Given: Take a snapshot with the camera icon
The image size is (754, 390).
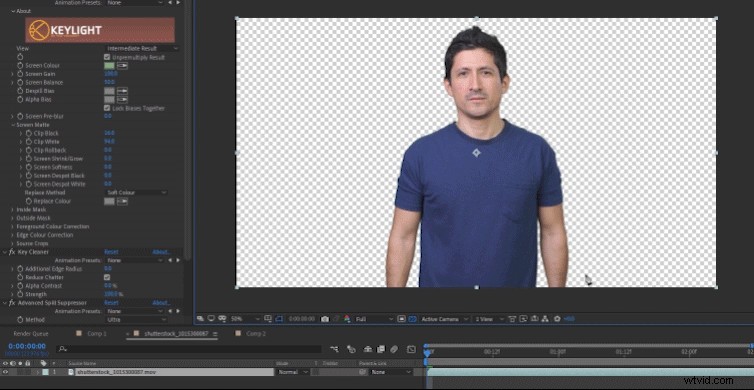Looking at the screenshot, I should click(x=325, y=319).
